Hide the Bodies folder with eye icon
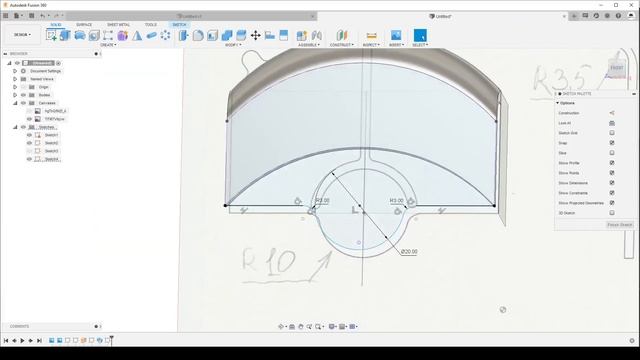This screenshot has width=640, height=360. pyautogui.click(x=23, y=95)
